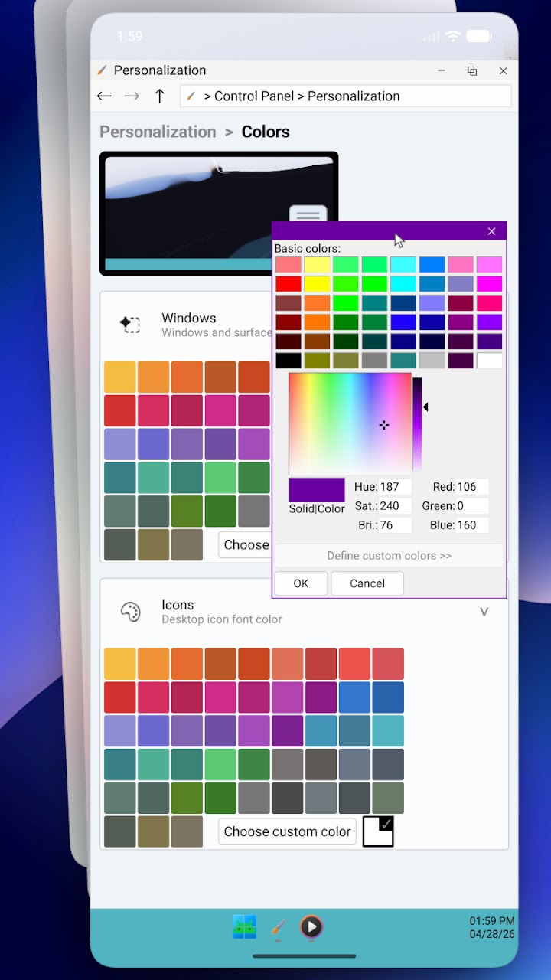Select the bright magenta swatch in Basic colors
Viewport: 551px width, 980px height.
pos(490,284)
